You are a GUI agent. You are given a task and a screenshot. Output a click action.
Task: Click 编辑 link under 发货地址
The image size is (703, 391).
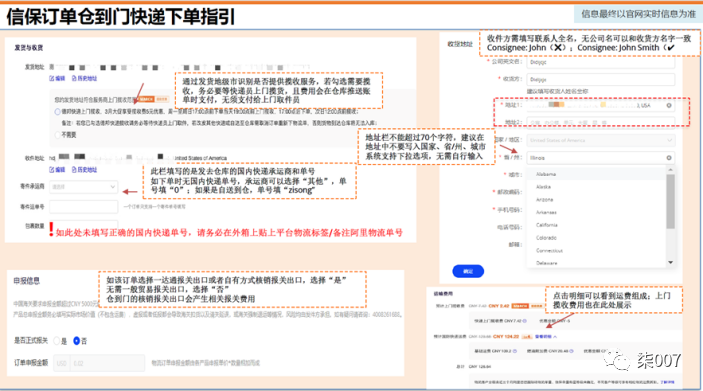click(x=57, y=78)
